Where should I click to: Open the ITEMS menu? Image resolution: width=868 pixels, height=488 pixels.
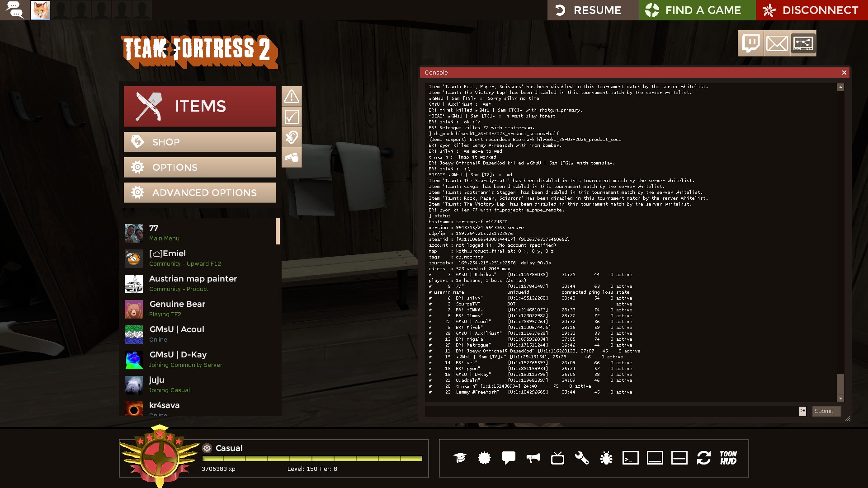pyautogui.click(x=200, y=107)
